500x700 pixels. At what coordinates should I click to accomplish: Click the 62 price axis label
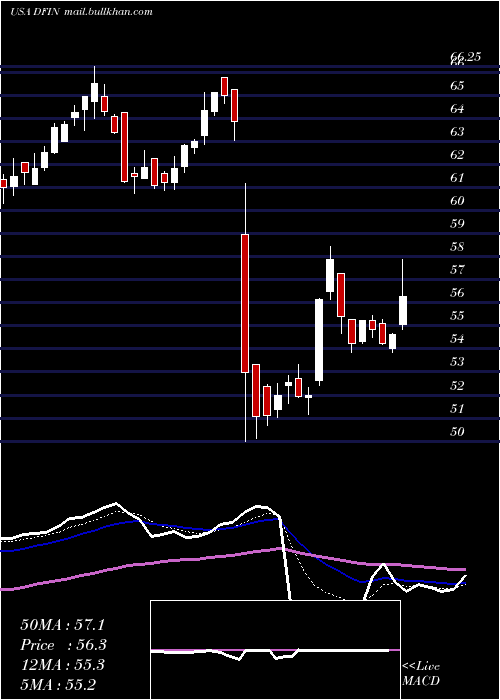point(457,155)
